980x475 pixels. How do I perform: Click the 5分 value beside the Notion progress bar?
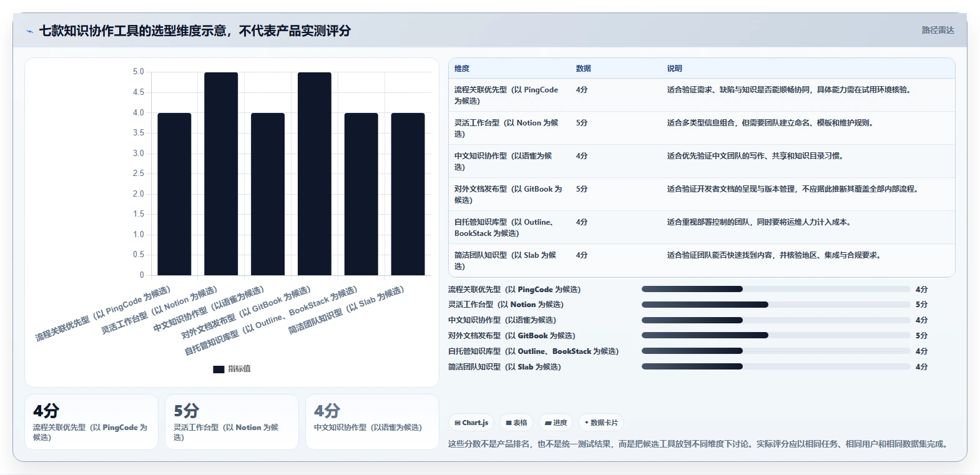click(921, 305)
